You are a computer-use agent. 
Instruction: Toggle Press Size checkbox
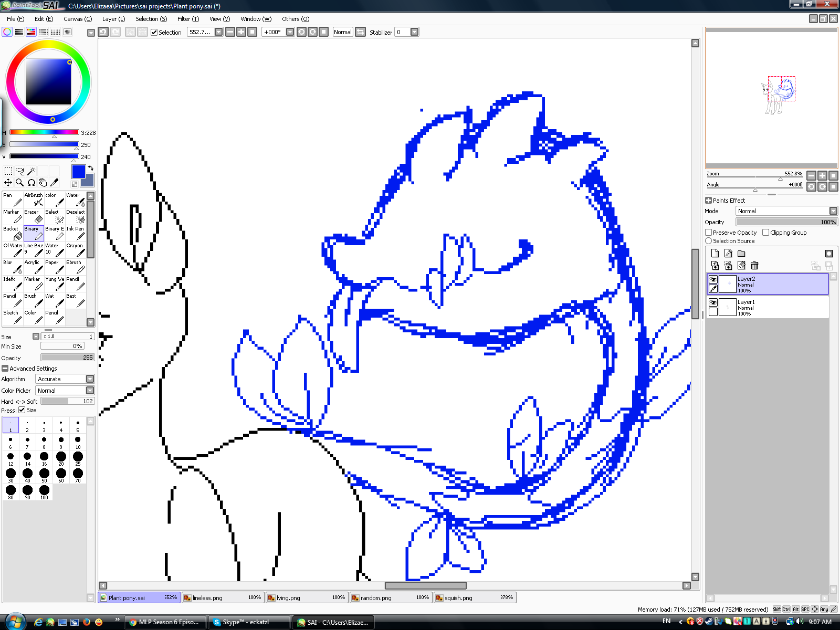pos(22,410)
